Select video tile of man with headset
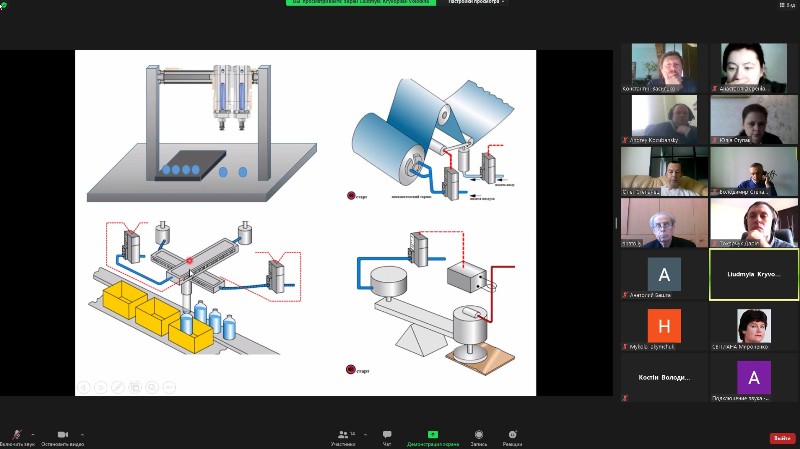Image resolution: width=800 pixels, height=449 pixels. coord(754,222)
